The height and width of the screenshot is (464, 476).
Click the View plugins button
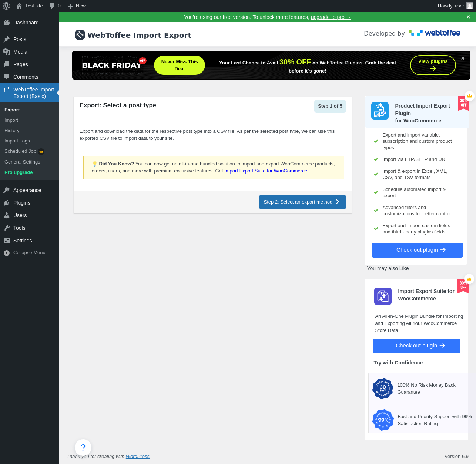point(433,65)
